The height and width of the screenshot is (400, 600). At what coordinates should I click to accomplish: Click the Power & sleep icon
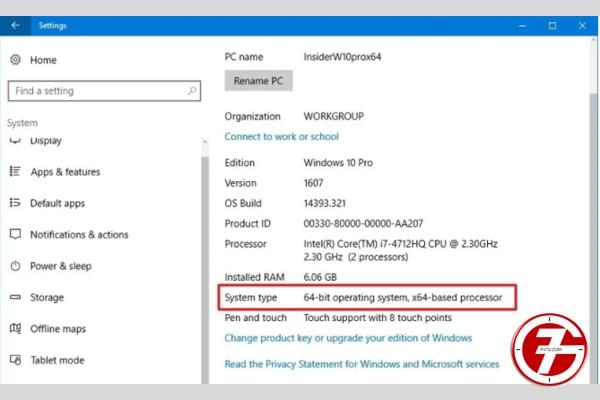pyautogui.click(x=16, y=266)
